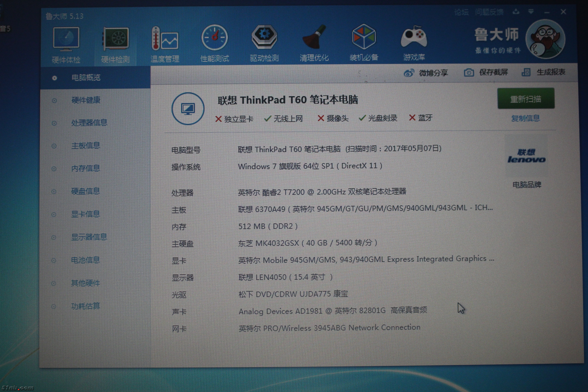The height and width of the screenshot is (392, 588).
Task: Click the 东芝 MK4032GSX disk value
Action: click(308, 243)
